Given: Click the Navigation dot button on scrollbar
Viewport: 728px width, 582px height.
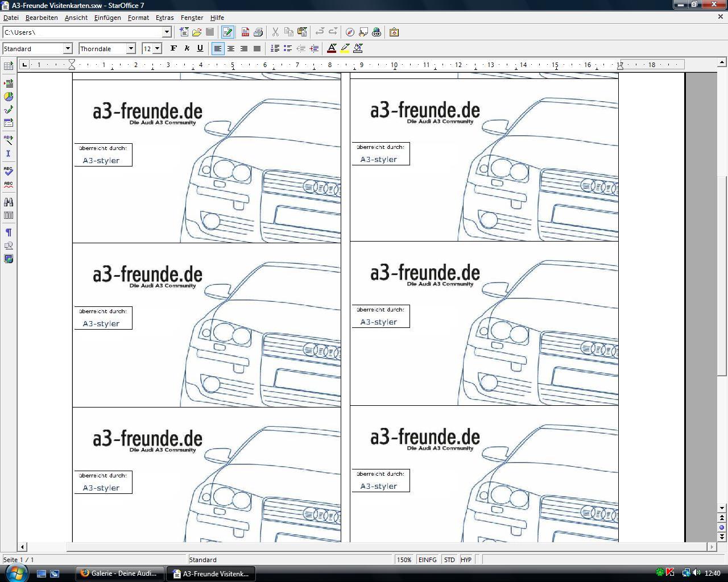Looking at the screenshot, I should 722,527.
